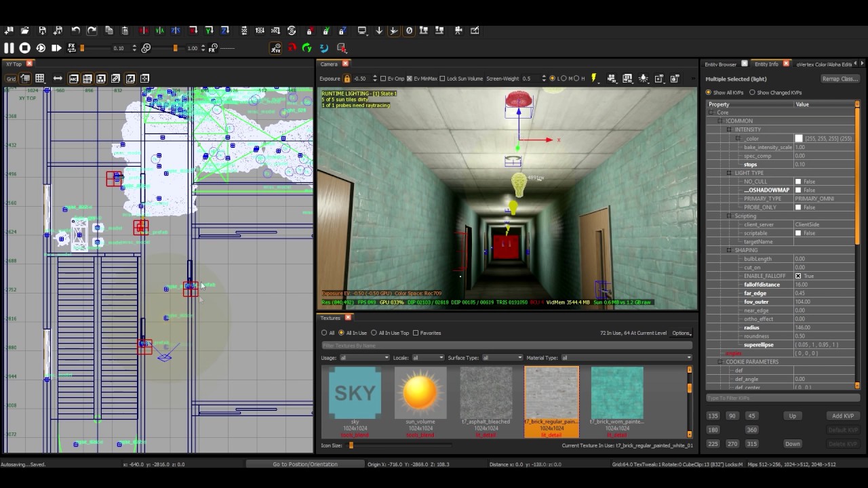Screen dimensions: 868x488
Task: Pause the FX playback
Action: tap(9, 48)
